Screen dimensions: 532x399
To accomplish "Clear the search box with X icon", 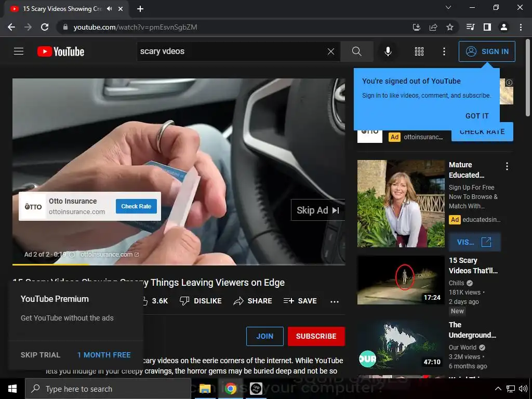I will click(331, 51).
